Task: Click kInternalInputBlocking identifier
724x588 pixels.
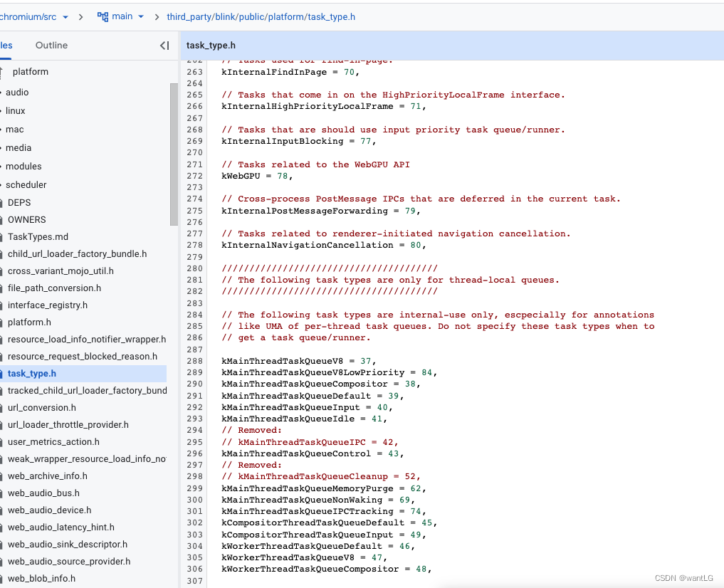Action: pos(282,141)
